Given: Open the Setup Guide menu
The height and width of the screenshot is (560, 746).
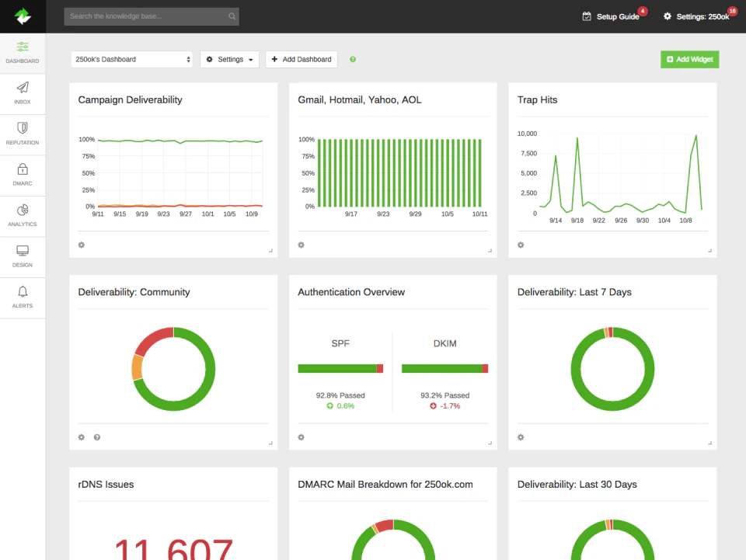Looking at the screenshot, I should pyautogui.click(x=612, y=16).
